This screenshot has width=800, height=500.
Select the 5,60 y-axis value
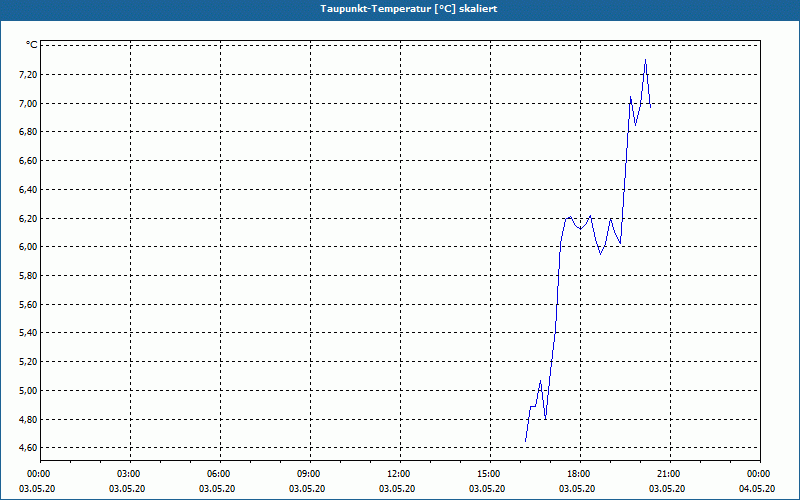(x=29, y=305)
